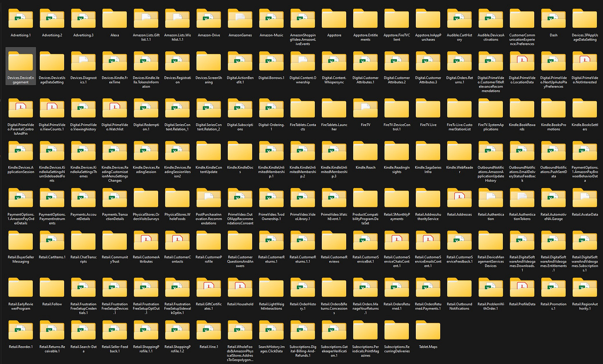Viewport: 603px width, 364px height.
Task: Click the highlighted Devices.DeviceEngagement folder
Action: (x=21, y=66)
